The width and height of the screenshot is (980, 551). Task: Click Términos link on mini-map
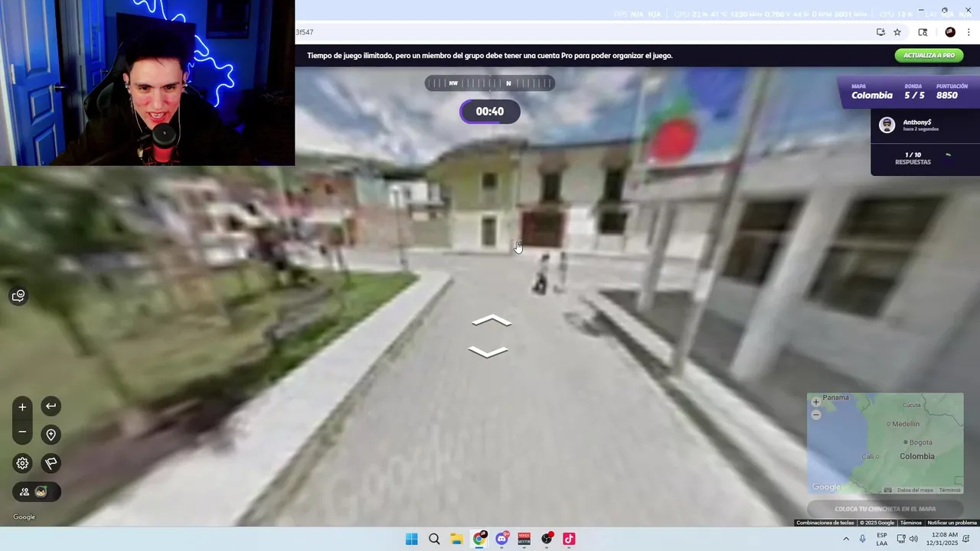949,490
